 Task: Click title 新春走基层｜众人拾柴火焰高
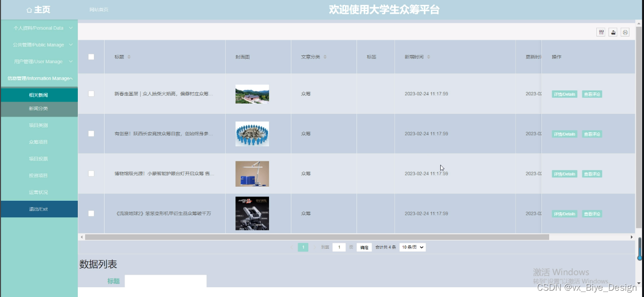point(163,94)
